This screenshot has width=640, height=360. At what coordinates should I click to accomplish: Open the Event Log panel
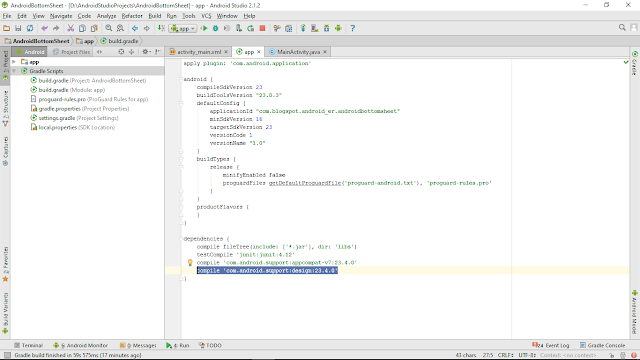click(x=551, y=345)
